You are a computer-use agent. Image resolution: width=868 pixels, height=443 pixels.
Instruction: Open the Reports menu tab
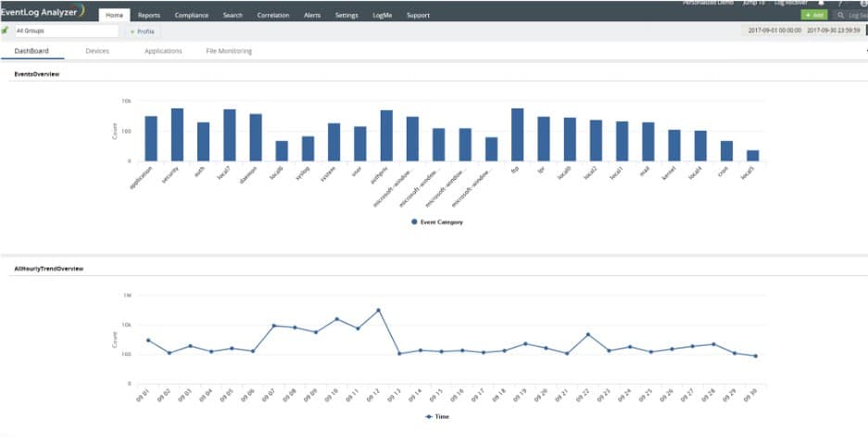(x=149, y=16)
